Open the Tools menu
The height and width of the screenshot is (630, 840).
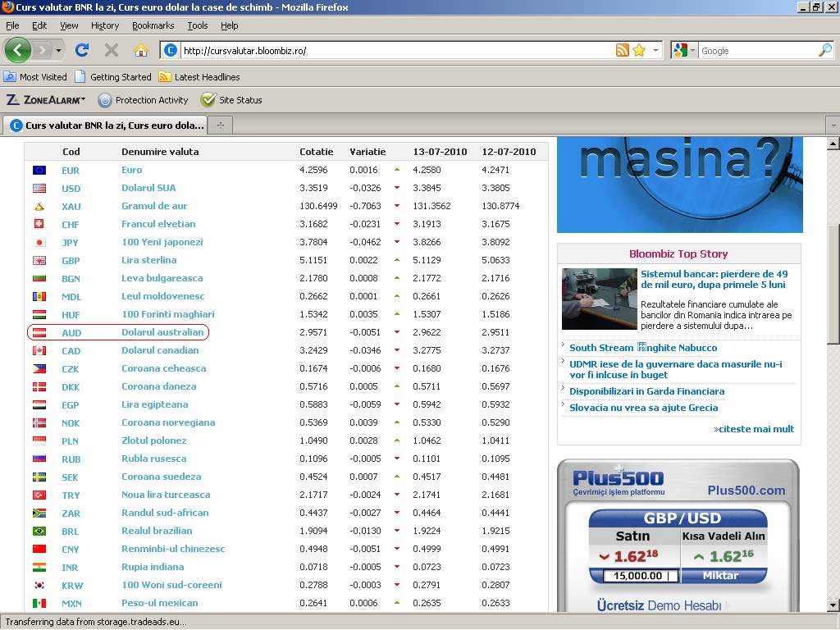point(197,25)
